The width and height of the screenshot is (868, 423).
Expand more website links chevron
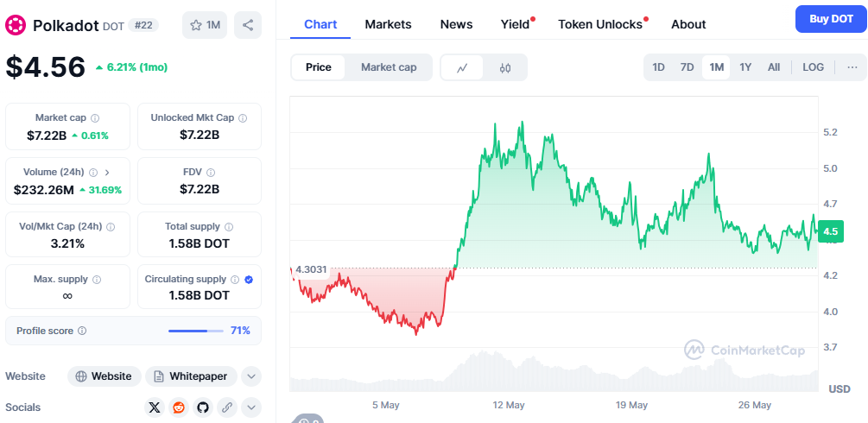point(250,376)
